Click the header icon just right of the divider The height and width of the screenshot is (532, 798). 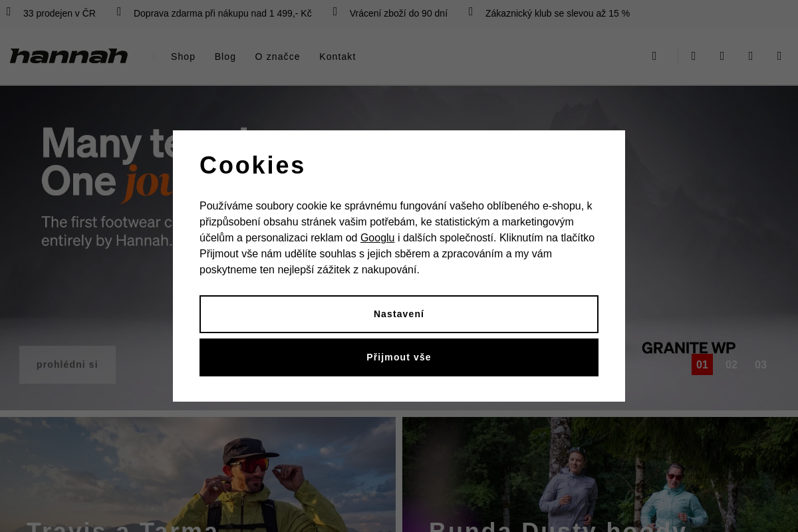694,56
